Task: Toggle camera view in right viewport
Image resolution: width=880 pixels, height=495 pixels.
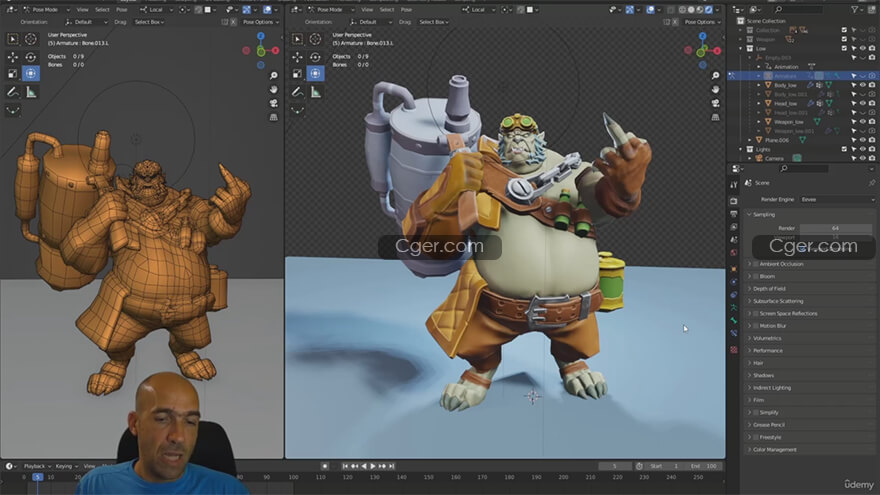Action: (716, 103)
